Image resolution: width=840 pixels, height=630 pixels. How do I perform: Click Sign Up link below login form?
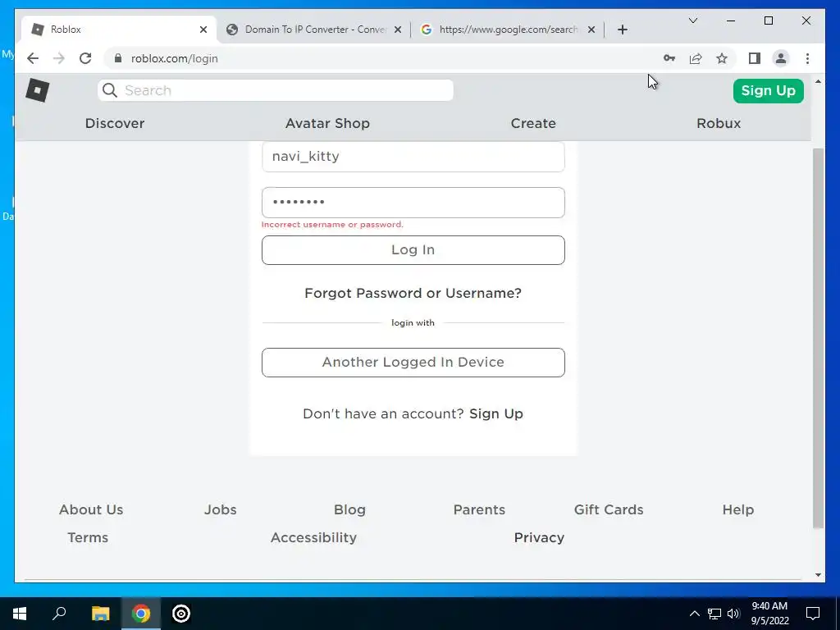[x=496, y=413]
